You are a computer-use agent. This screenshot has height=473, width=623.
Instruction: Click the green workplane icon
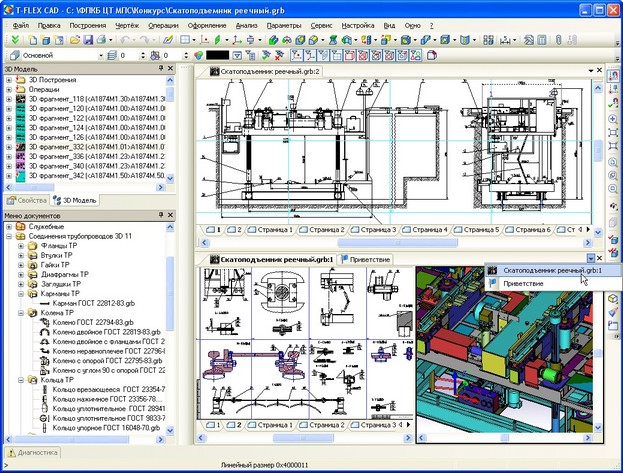tap(218, 40)
